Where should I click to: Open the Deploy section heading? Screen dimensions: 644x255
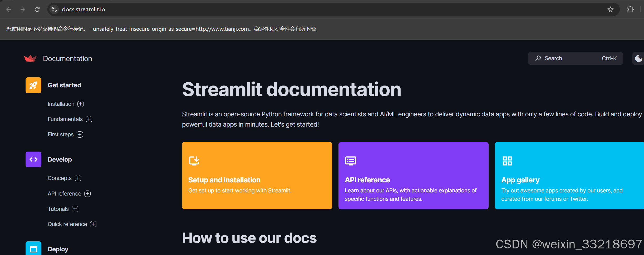(x=58, y=249)
